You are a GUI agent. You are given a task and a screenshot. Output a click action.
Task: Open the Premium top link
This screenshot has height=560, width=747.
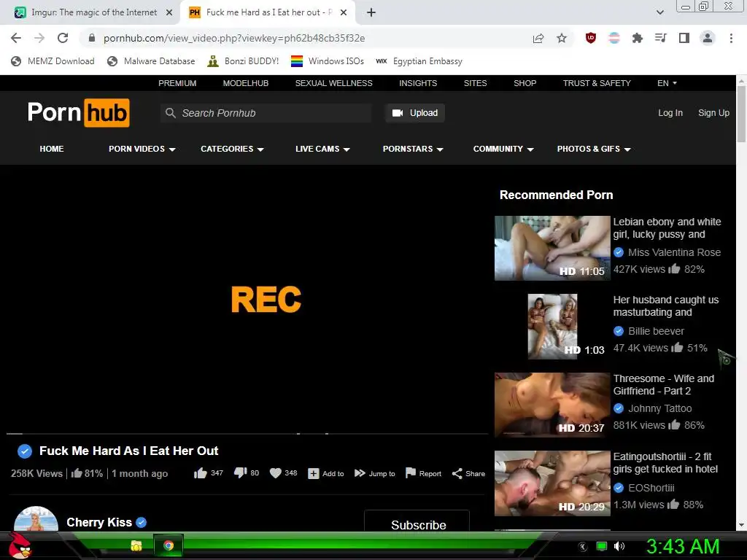[x=177, y=83]
